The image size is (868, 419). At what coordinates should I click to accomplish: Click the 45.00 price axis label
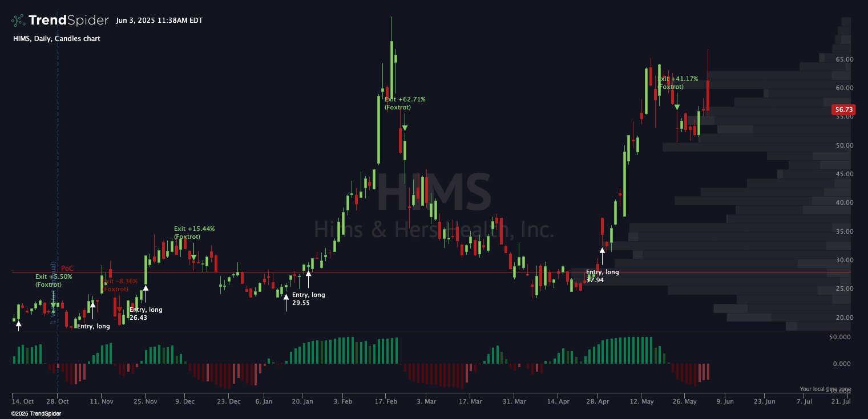(x=844, y=174)
